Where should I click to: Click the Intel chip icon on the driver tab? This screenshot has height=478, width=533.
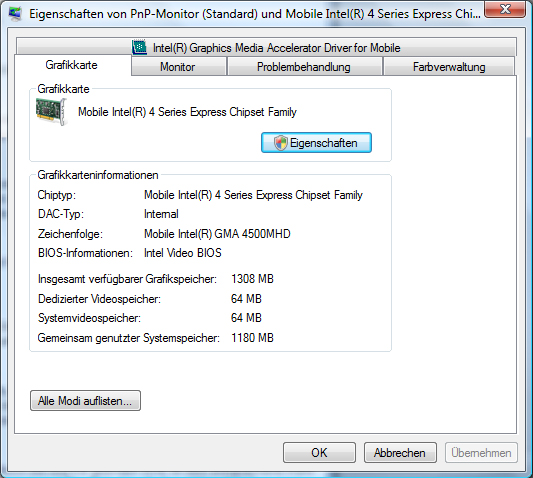pos(139,47)
